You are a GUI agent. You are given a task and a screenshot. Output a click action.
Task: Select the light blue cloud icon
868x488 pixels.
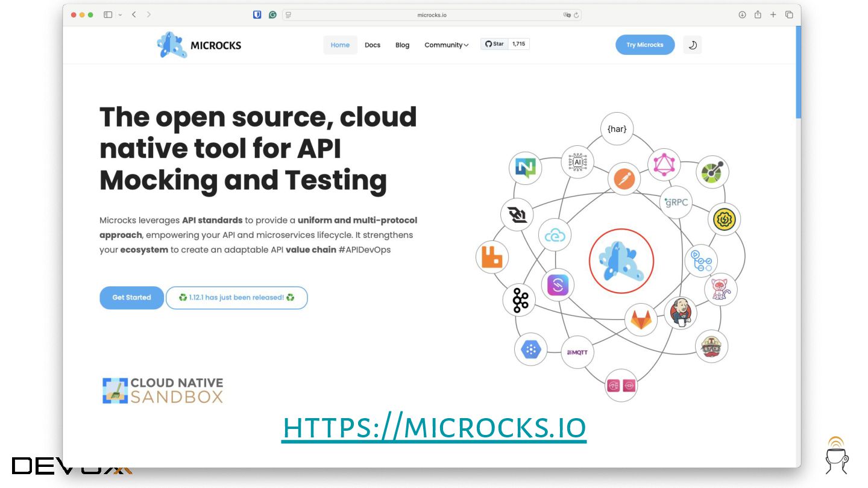[555, 235]
